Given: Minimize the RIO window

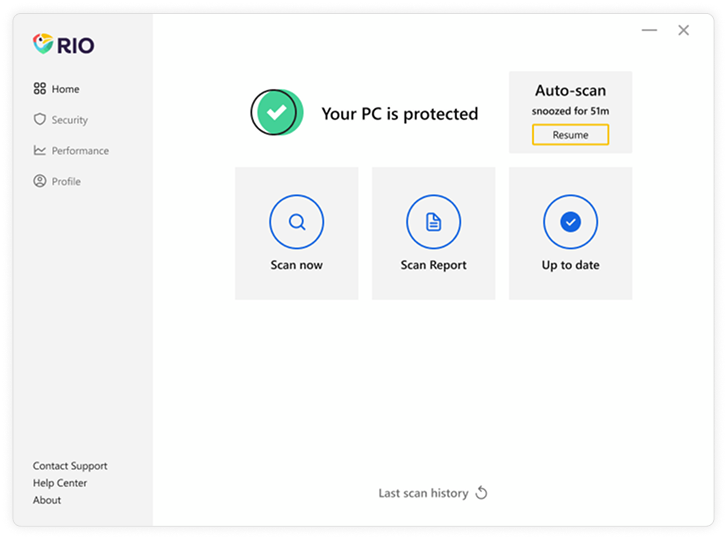Looking at the screenshot, I should 649,30.
